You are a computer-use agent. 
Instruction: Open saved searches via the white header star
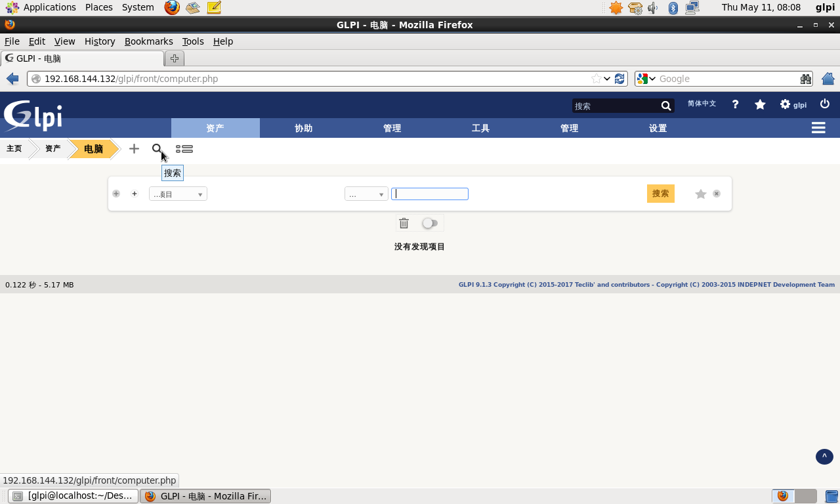click(760, 104)
